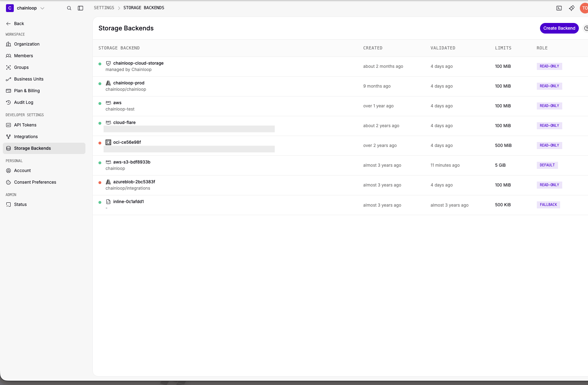
Task: Open the chainloop-prod backend
Action: pyautogui.click(x=129, y=83)
